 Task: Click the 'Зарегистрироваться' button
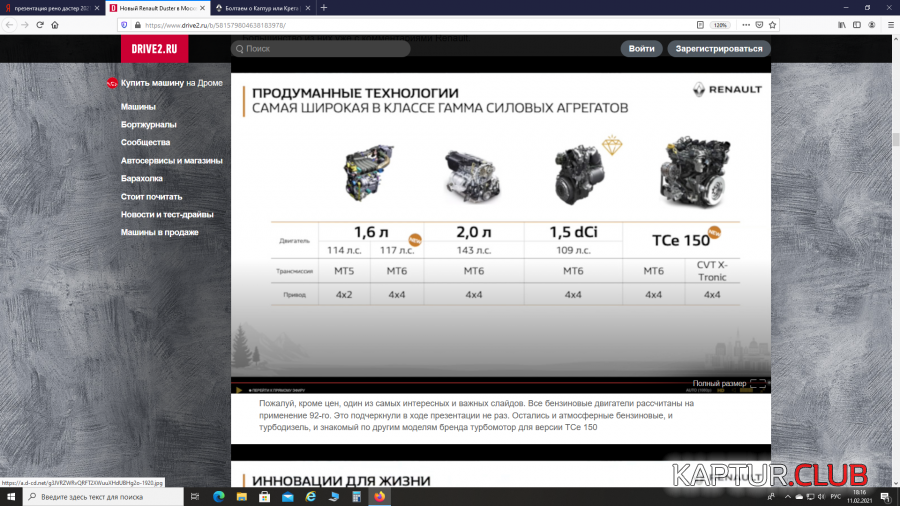719,49
